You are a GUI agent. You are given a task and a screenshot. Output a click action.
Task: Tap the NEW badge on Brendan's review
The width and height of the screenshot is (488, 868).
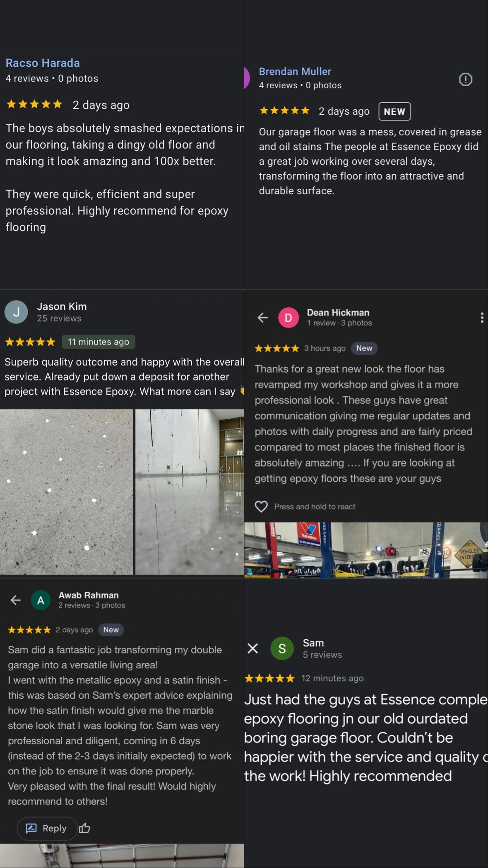394,111
